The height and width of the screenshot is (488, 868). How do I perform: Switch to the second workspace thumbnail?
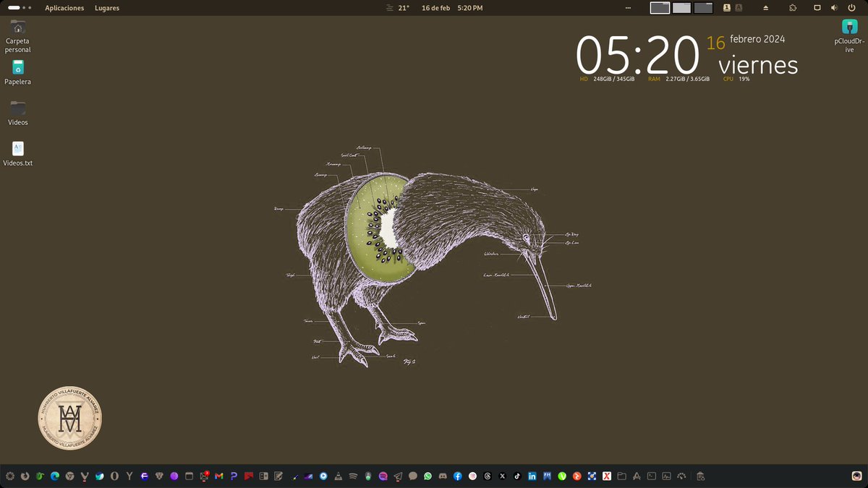pos(681,8)
